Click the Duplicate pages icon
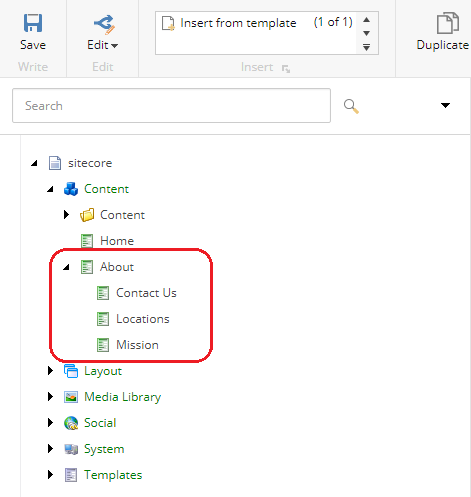This screenshot has height=497, width=471. [x=447, y=23]
